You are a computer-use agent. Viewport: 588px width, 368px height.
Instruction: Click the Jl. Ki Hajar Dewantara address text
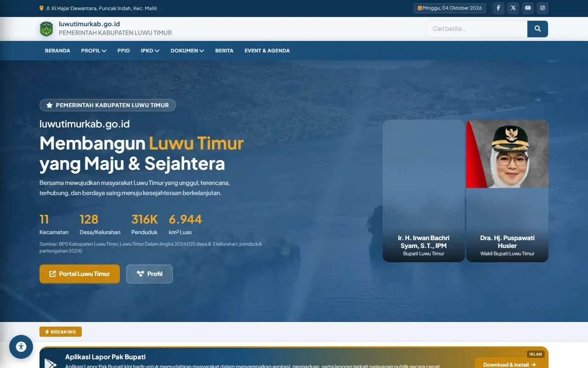click(x=102, y=8)
